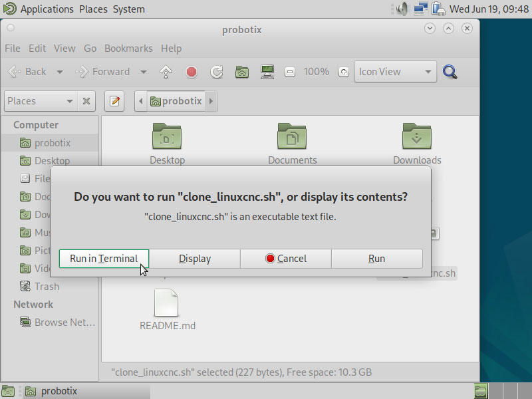532x399 pixels.
Task: Click the Reload toolbar icon
Action: (216, 72)
